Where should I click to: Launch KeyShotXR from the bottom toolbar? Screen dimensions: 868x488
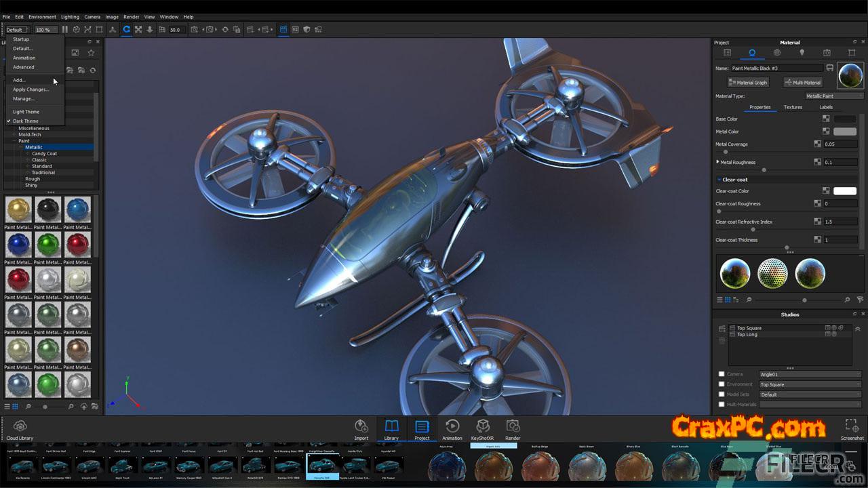click(483, 426)
